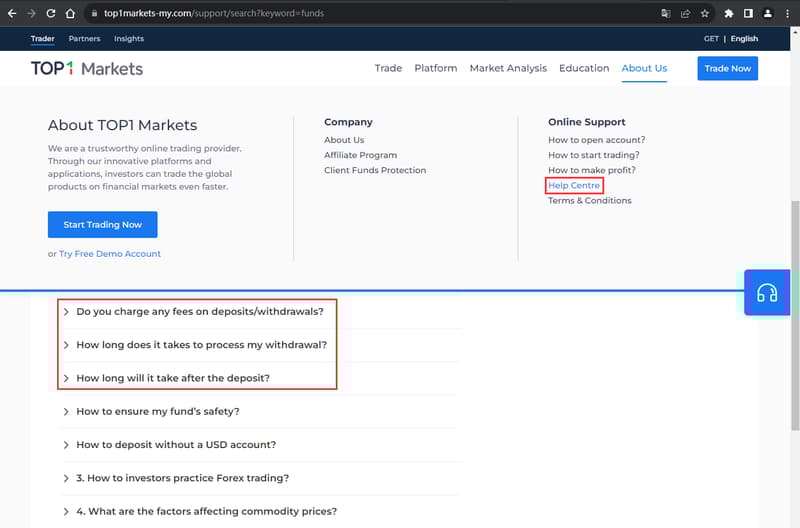Image resolution: width=800 pixels, height=528 pixels.
Task: Switch to the Trader tab
Action: click(42, 39)
